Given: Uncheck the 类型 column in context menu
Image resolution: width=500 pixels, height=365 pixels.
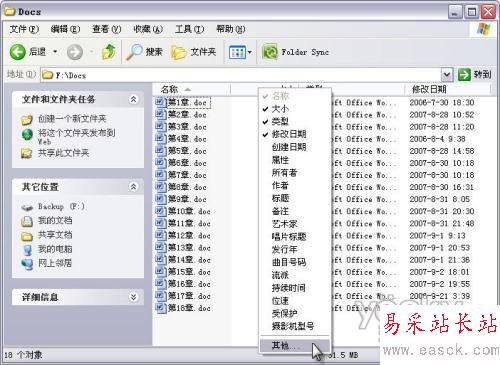Looking at the screenshot, I should click(x=295, y=121).
